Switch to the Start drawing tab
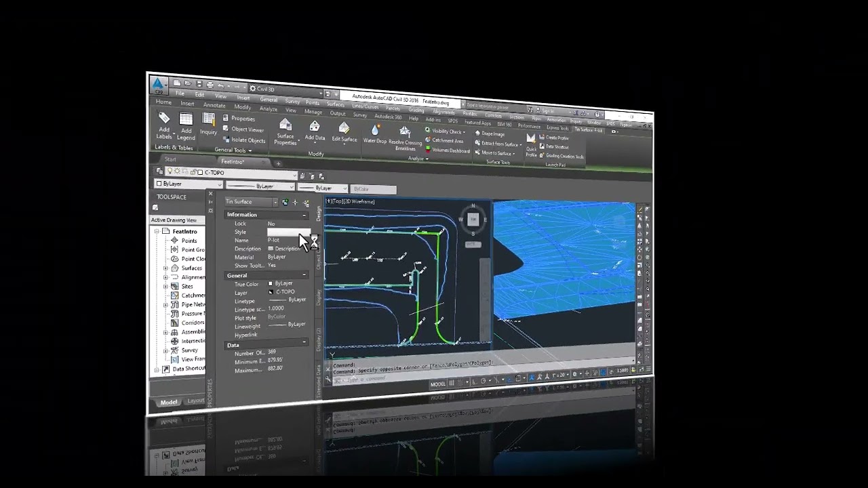The height and width of the screenshot is (488, 868). pyautogui.click(x=170, y=160)
